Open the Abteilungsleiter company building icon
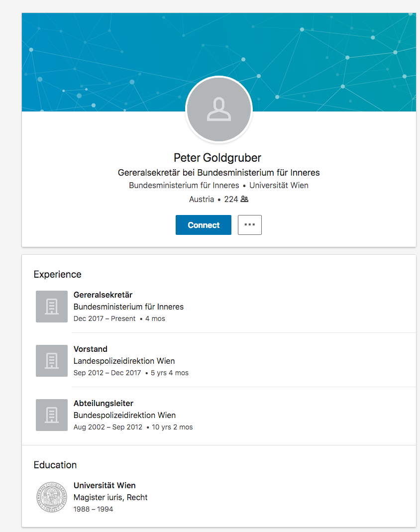The height and width of the screenshot is (532, 420). pos(52,415)
